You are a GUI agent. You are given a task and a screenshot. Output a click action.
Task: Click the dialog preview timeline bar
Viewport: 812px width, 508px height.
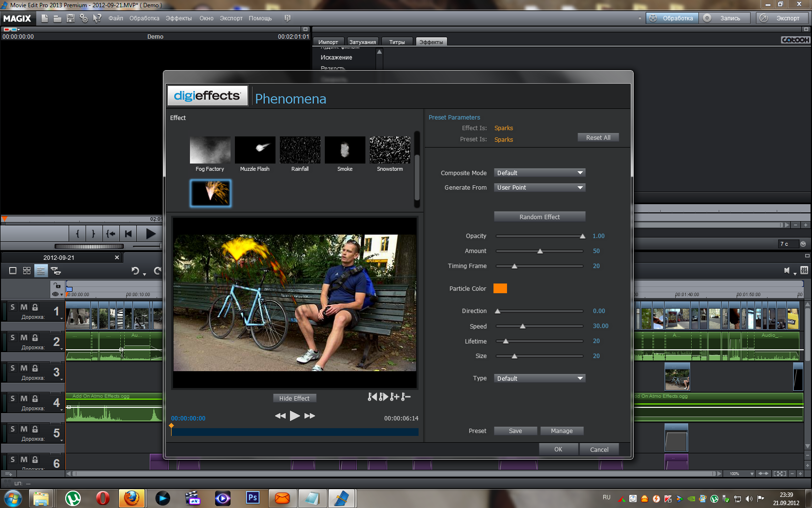click(295, 432)
